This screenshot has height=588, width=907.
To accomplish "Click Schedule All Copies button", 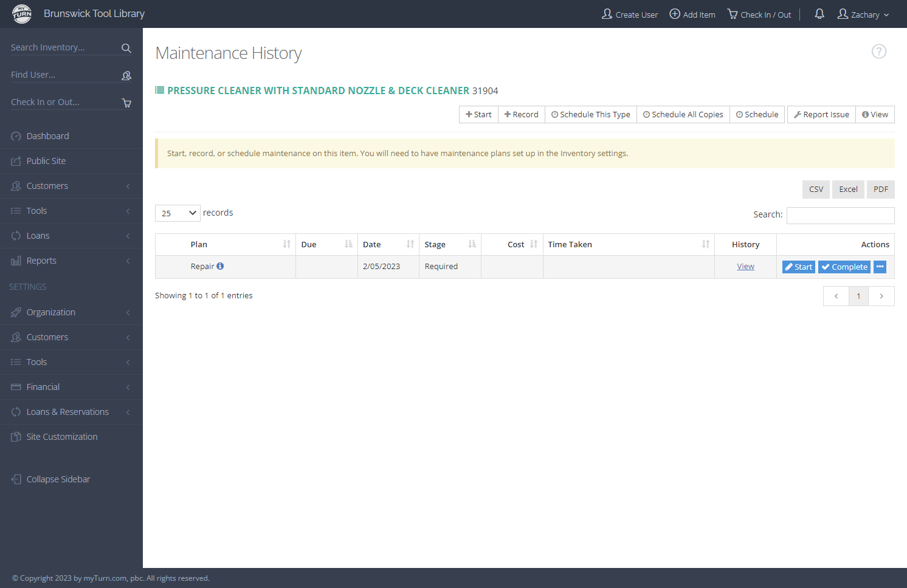I will tap(683, 115).
